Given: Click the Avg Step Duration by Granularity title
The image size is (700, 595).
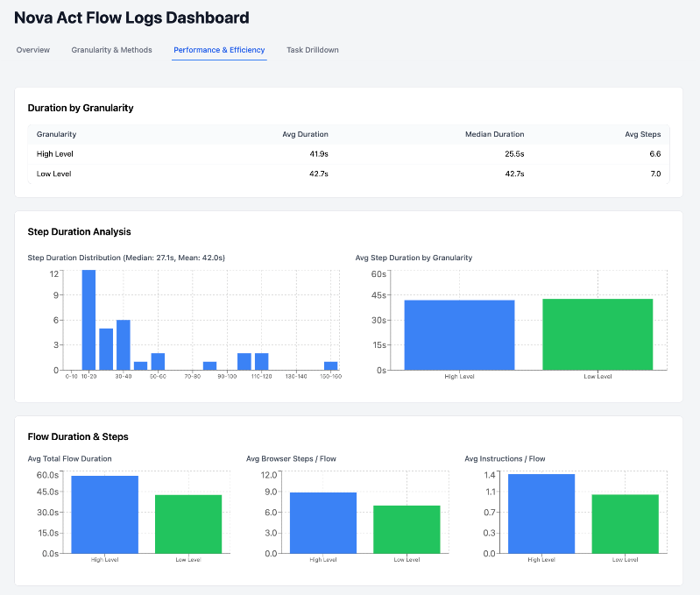Looking at the screenshot, I should pyautogui.click(x=414, y=258).
